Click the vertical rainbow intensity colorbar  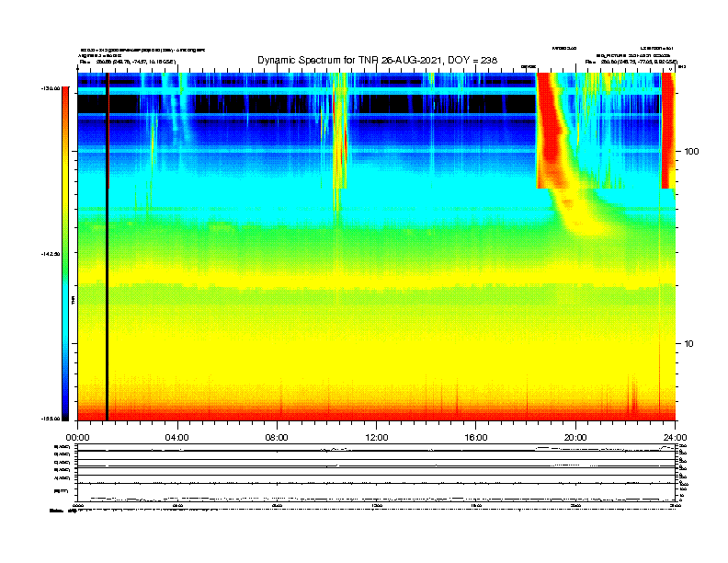[x=65, y=254]
